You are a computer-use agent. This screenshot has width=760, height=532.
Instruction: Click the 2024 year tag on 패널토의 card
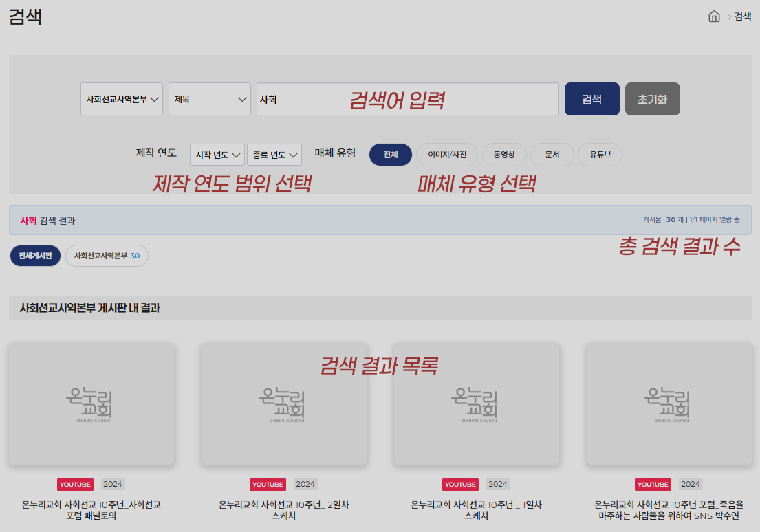point(113,484)
